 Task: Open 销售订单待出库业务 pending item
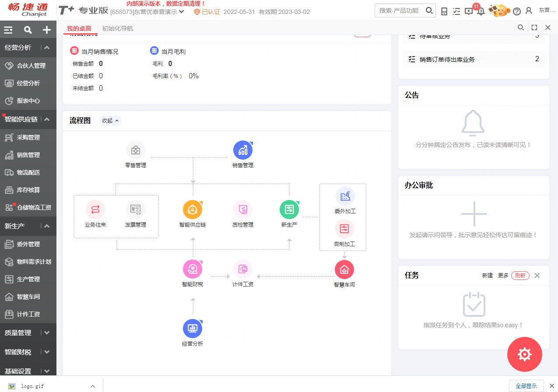coord(474,59)
